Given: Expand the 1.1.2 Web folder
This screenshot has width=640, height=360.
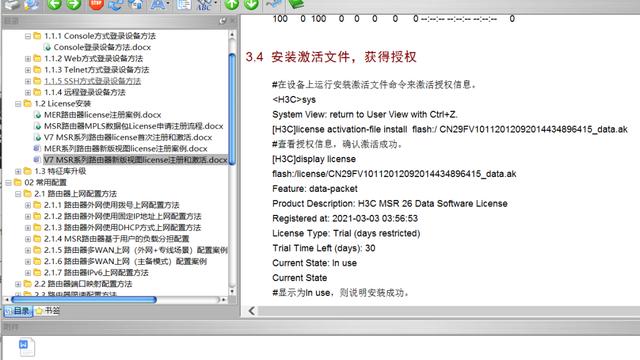Looking at the screenshot, I should tap(28, 59).
